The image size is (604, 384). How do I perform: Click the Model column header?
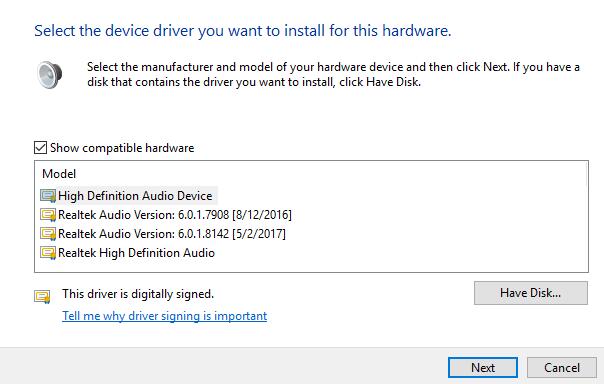click(x=59, y=174)
